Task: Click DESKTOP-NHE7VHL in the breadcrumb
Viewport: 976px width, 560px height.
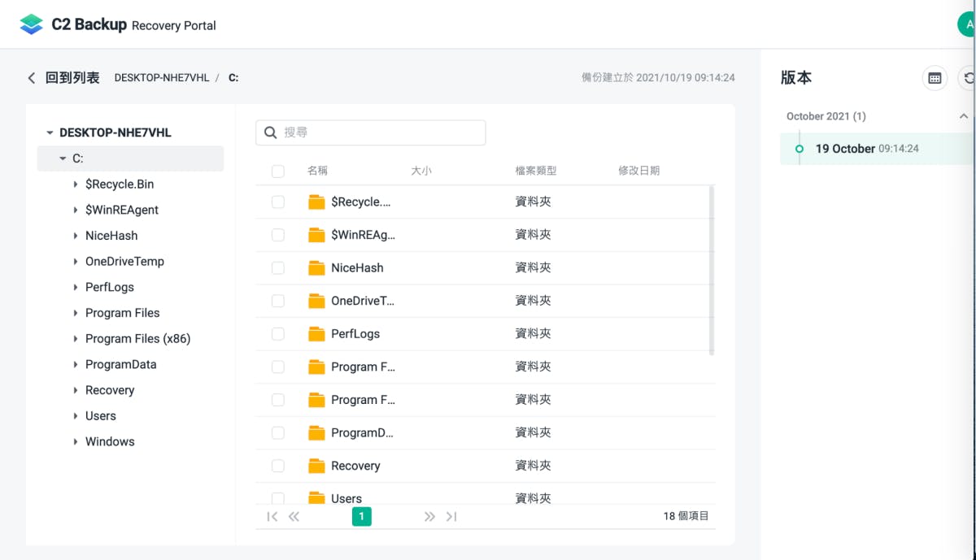Action: tap(161, 78)
